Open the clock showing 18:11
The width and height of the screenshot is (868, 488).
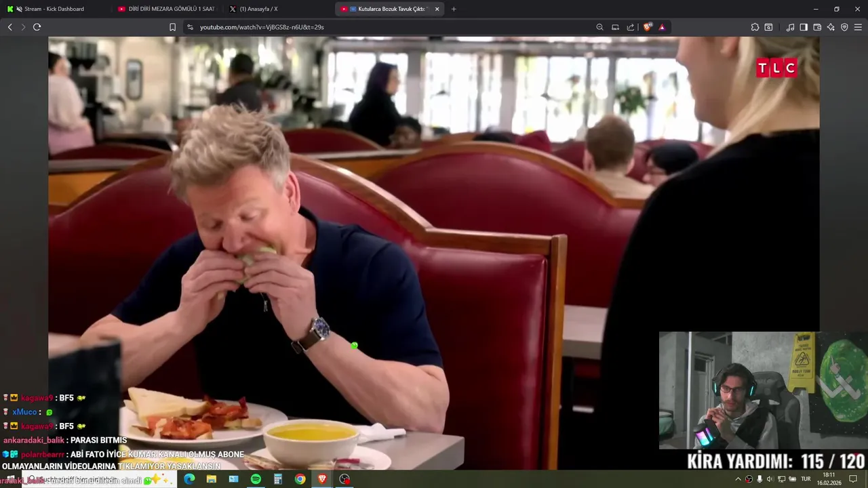pos(829,479)
